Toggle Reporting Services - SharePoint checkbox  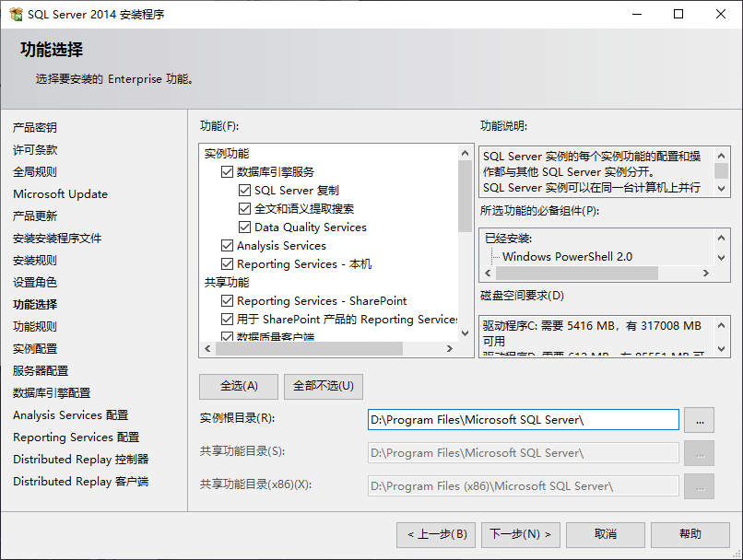coord(227,301)
